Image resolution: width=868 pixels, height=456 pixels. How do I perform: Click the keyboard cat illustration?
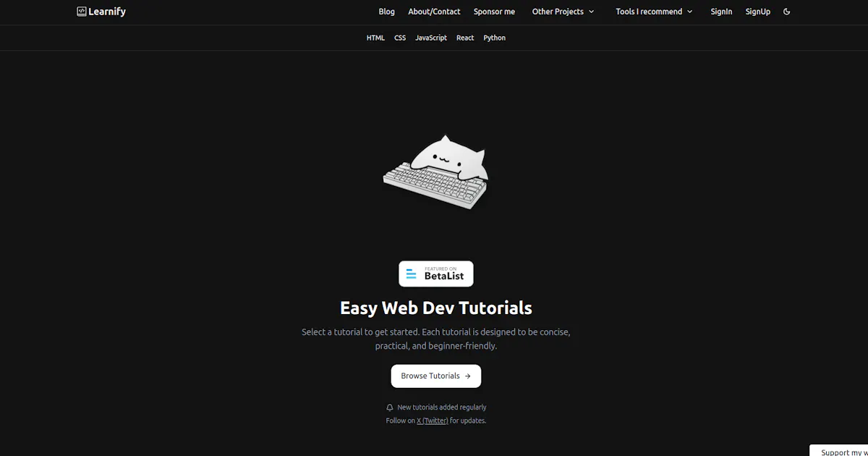436,172
